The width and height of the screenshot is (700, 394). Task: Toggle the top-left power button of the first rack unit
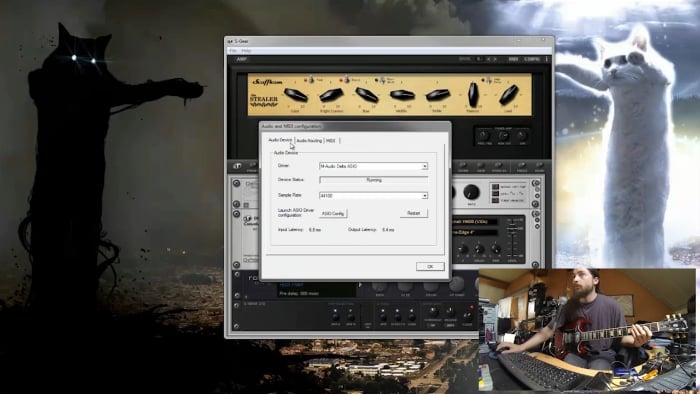[237, 183]
